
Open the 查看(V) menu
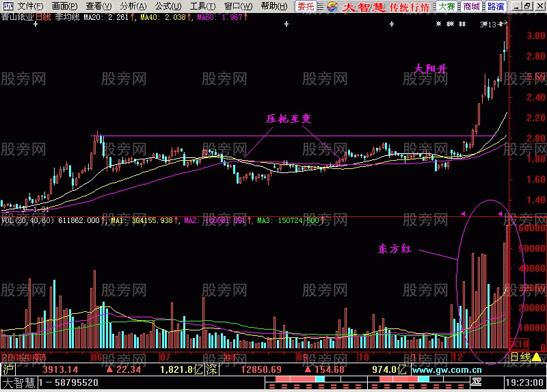point(98,6)
